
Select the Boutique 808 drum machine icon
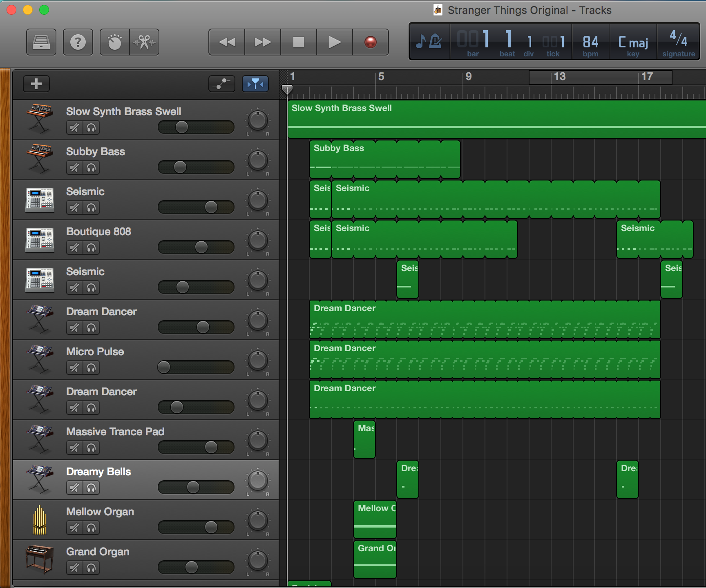tap(40, 240)
